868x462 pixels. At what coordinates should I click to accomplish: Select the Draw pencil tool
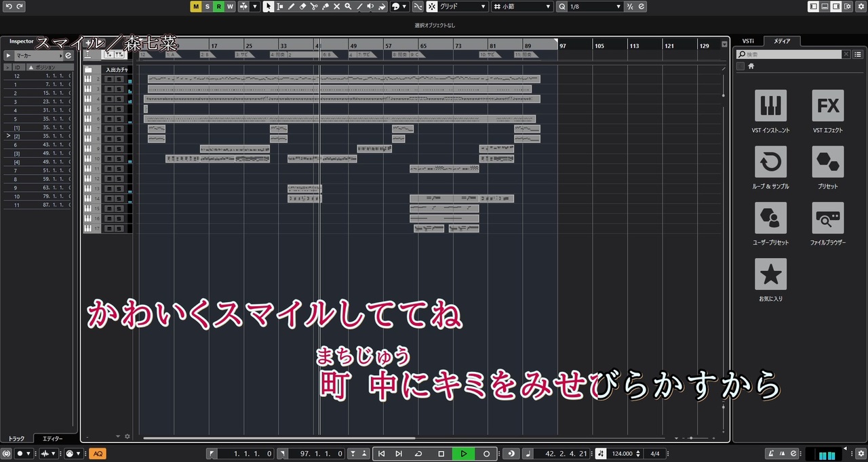pos(291,6)
